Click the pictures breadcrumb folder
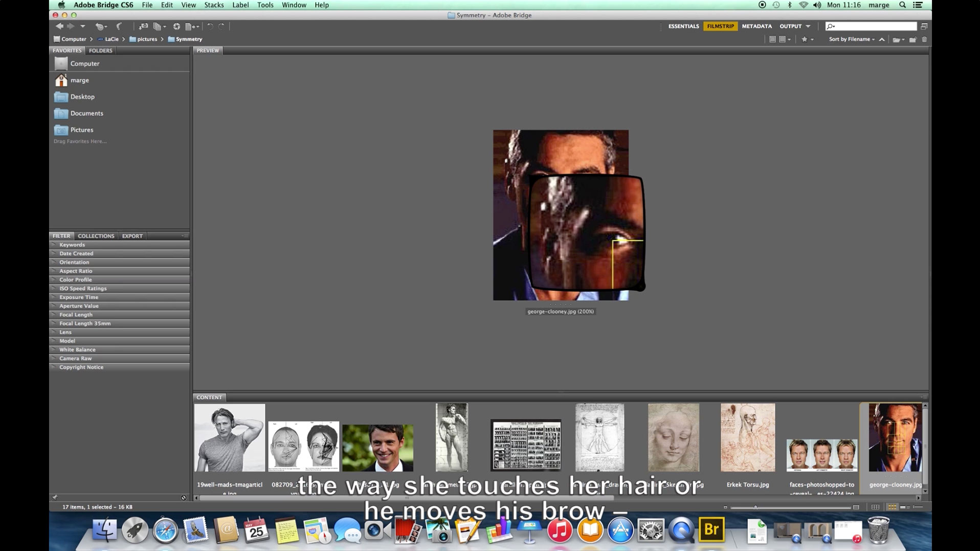 [143, 39]
